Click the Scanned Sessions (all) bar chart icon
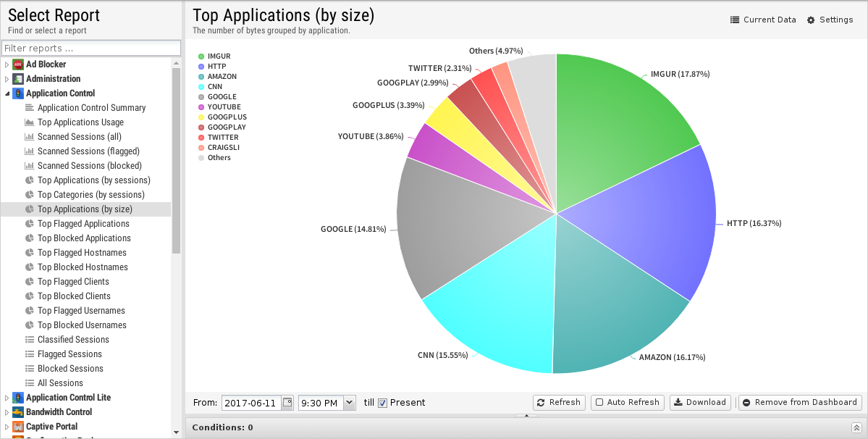868x439 pixels. pos(30,136)
